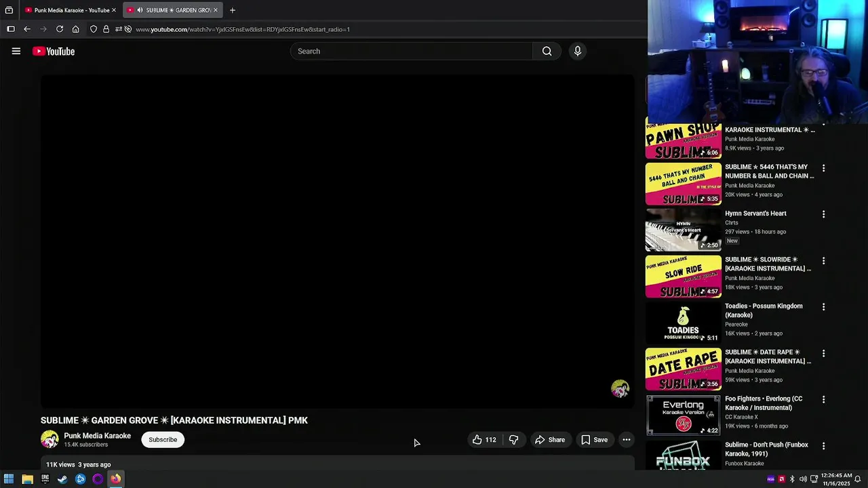Screen dimensions: 868x488
Task: Open Firefox View tab list icon
Action: [x=9, y=10]
